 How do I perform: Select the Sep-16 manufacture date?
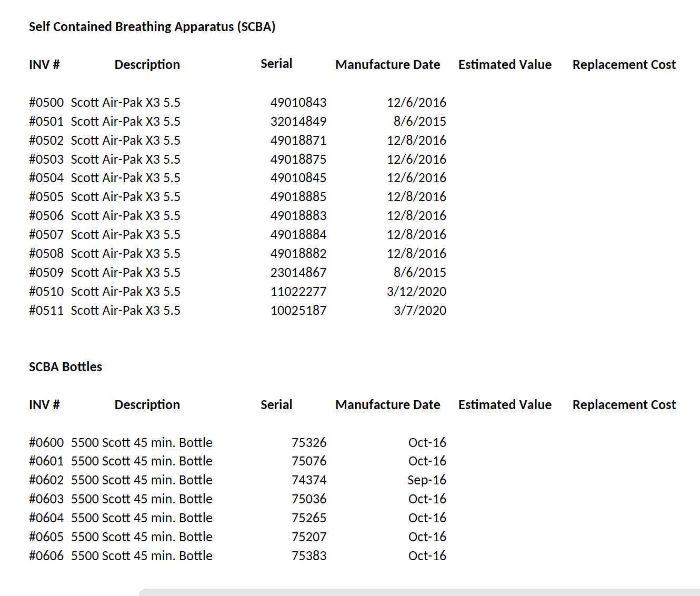[426, 480]
